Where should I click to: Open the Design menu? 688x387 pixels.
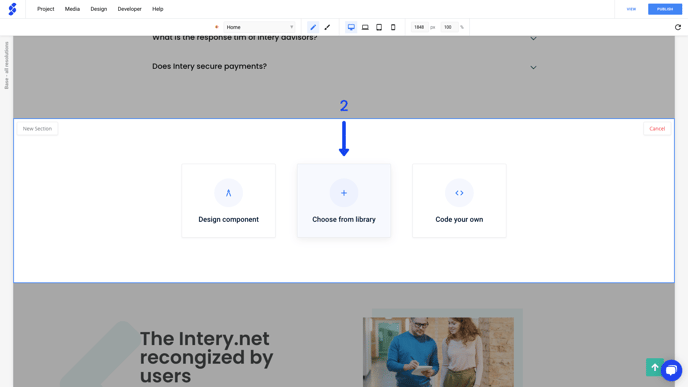(99, 9)
